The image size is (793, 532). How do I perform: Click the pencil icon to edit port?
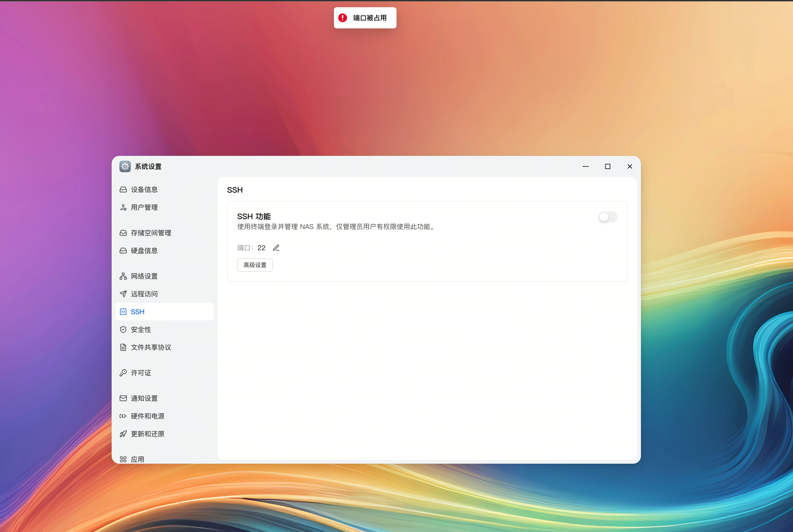coord(276,248)
